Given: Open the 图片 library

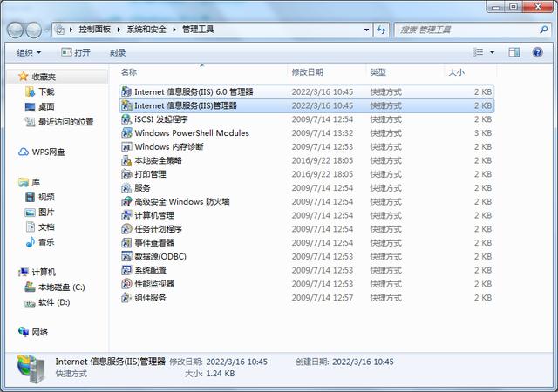Looking at the screenshot, I should tap(39, 213).
